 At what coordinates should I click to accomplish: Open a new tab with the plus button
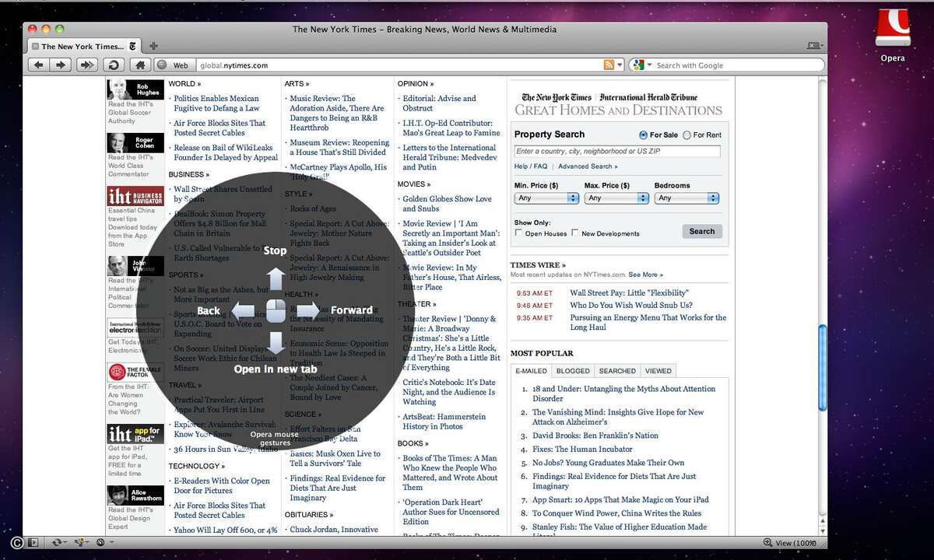click(153, 46)
